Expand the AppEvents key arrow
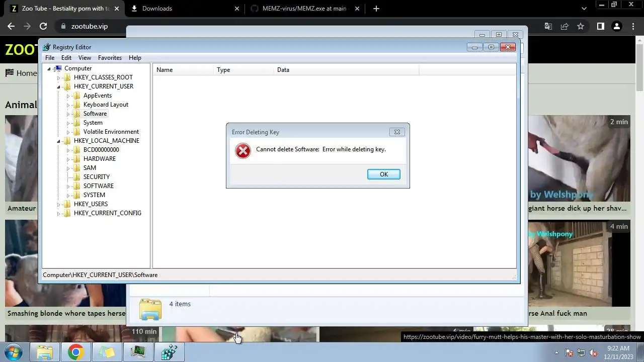The width and height of the screenshot is (644, 362). coord(68,96)
